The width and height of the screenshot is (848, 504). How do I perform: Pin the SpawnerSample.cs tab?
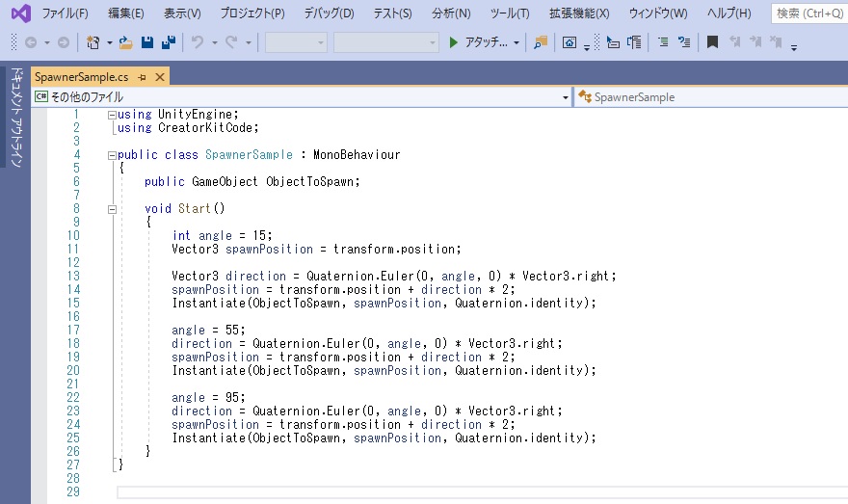coord(143,77)
